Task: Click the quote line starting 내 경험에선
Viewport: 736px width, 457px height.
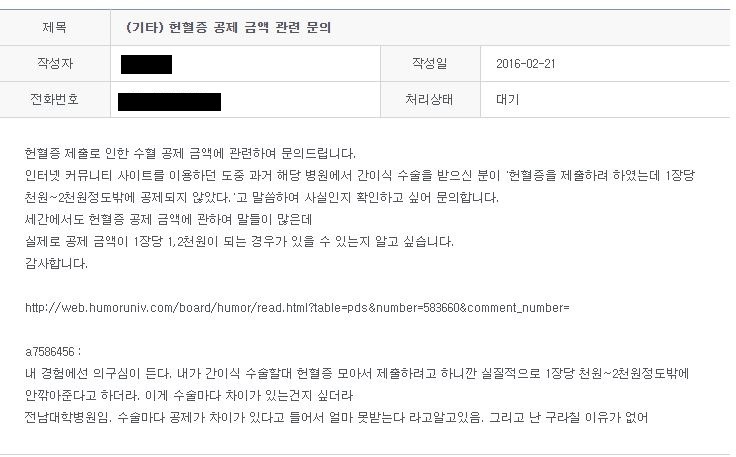Action: [x=357, y=373]
